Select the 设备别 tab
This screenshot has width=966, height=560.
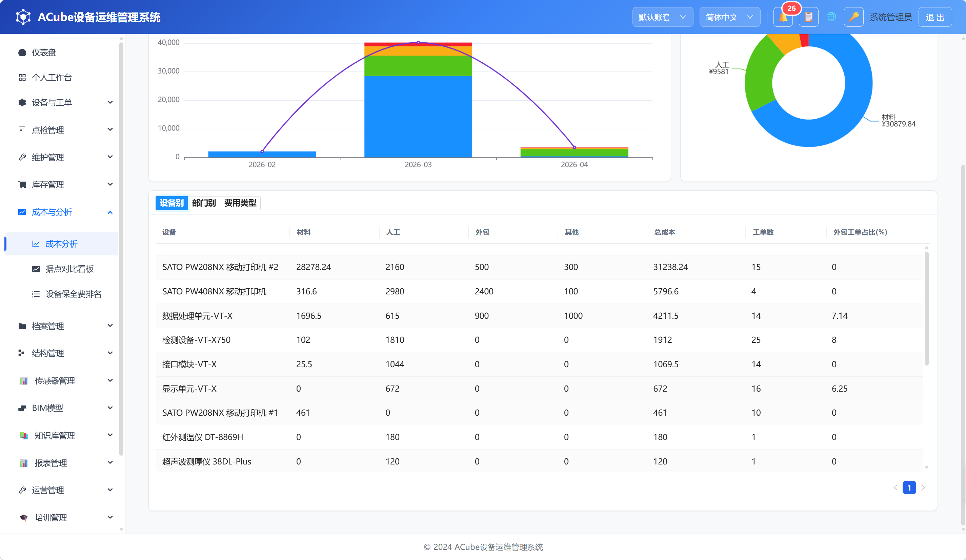click(172, 203)
